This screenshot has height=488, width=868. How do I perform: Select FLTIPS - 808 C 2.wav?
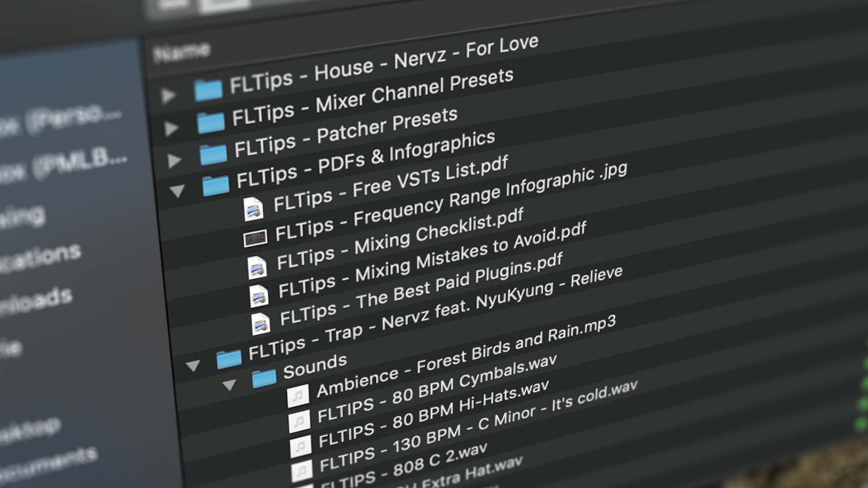pos(403,464)
